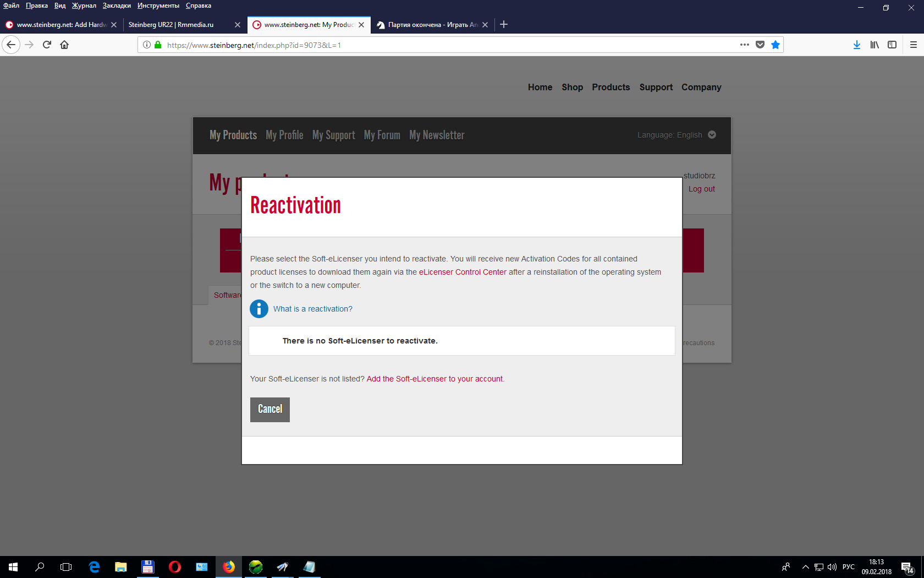Open the Правка menu
Screen dimensions: 924x578
click(36, 6)
